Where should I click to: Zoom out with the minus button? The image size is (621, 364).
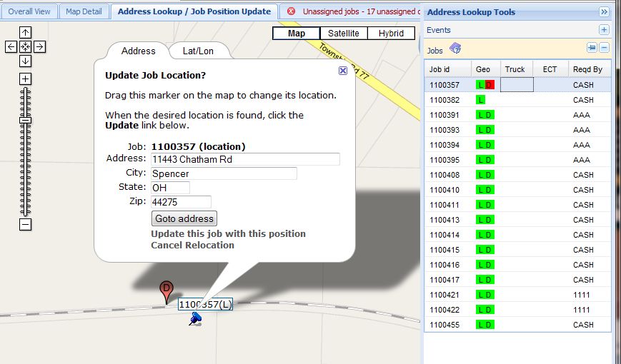25,225
